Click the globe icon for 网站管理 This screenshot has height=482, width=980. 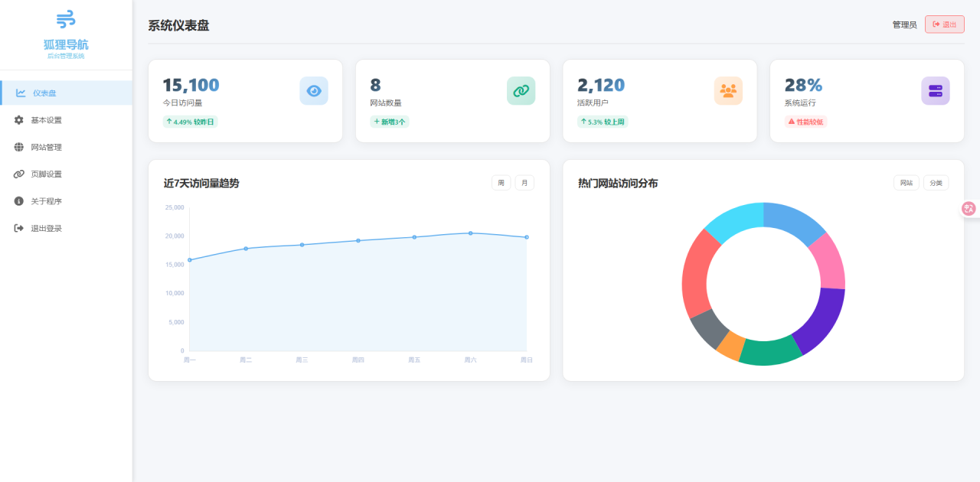click(18, 147)
